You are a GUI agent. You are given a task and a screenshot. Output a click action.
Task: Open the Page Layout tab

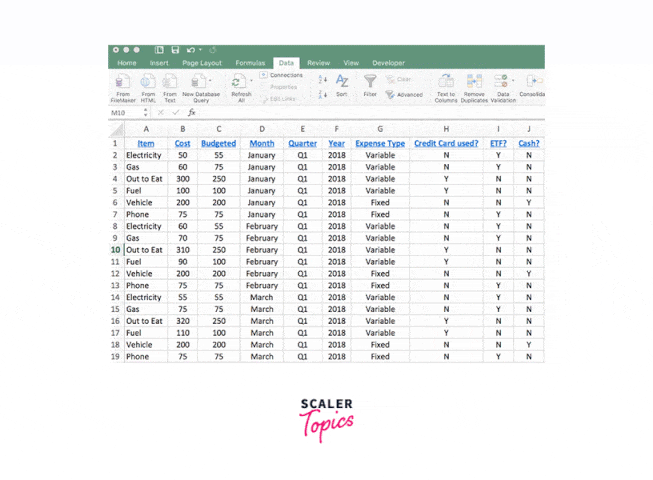[201, 62]
